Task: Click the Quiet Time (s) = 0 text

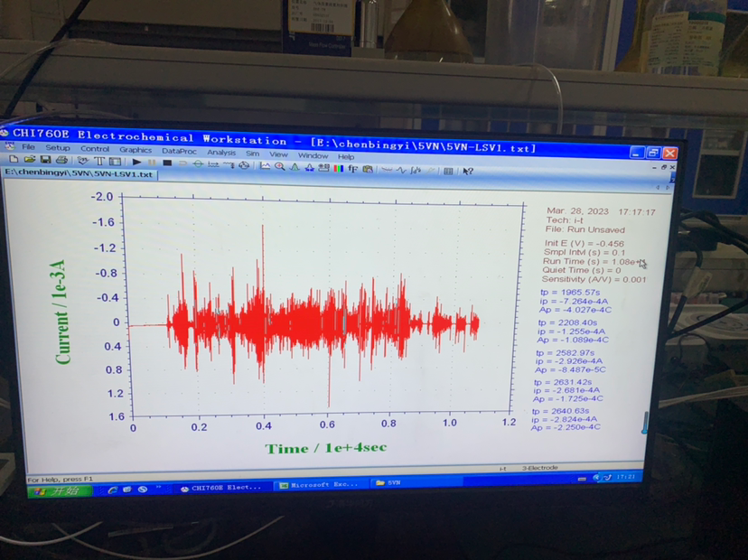Action: tap(582, 270)
